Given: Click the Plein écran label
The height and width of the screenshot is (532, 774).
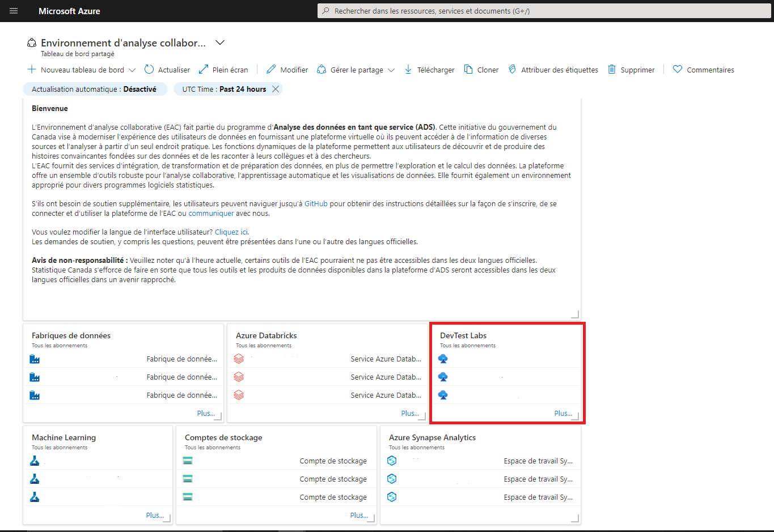Looking at the screenshot, I should point(230,70).
